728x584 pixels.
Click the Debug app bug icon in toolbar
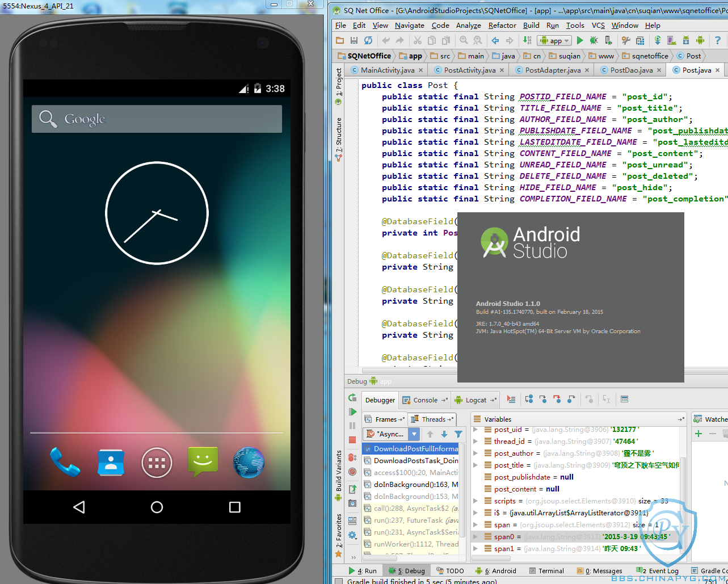coord(594,40)
